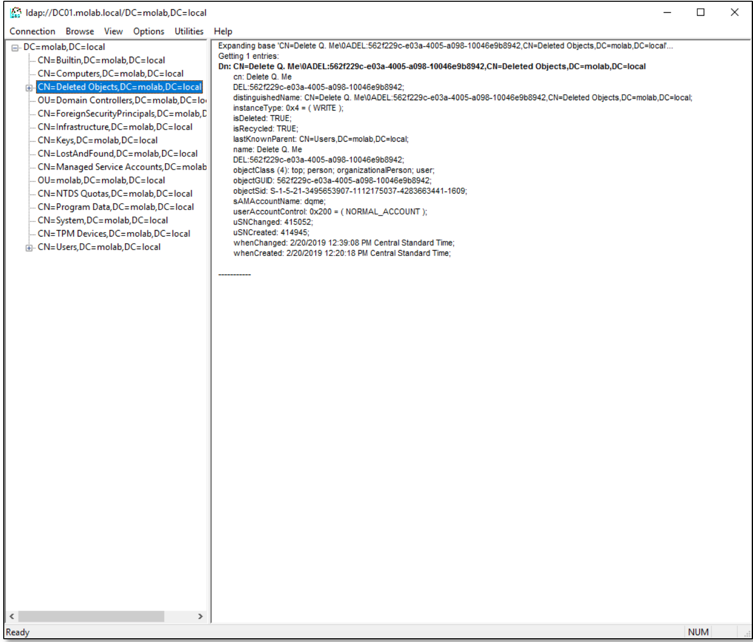
Task: Open the View menu
Action: [113, 31]
